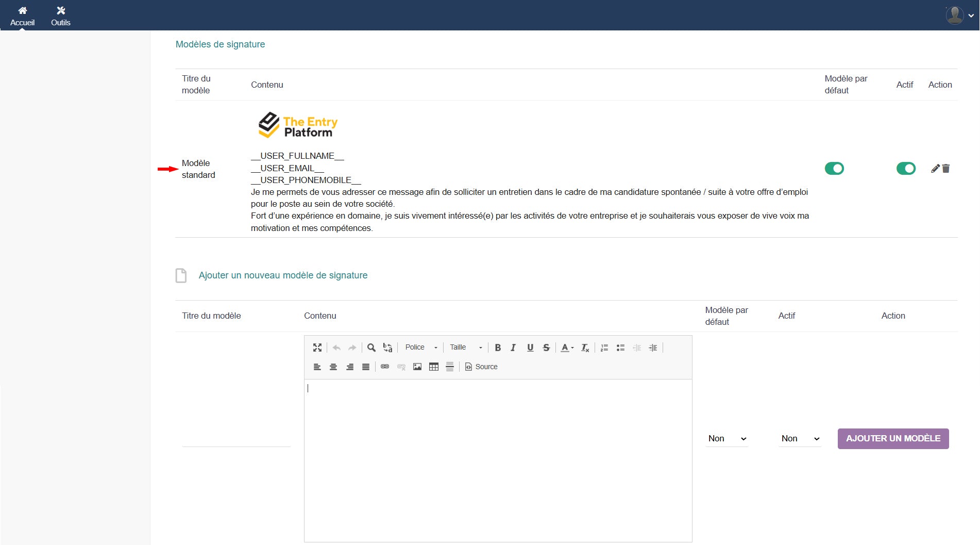Maximize the editor with the fullscreen icon
Screen dimensions: 980x545
click(x=317, y=348)
